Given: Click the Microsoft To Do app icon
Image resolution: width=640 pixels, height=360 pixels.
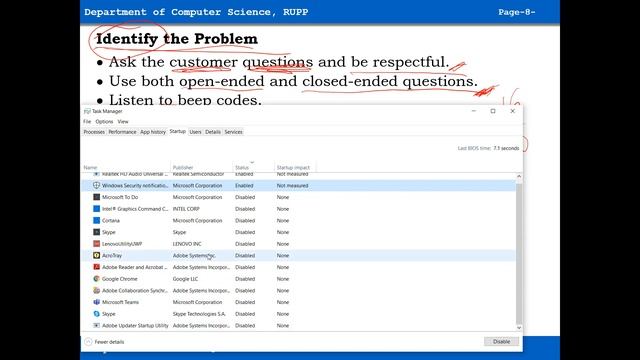Looking at the screenshot, I should 96,197.
